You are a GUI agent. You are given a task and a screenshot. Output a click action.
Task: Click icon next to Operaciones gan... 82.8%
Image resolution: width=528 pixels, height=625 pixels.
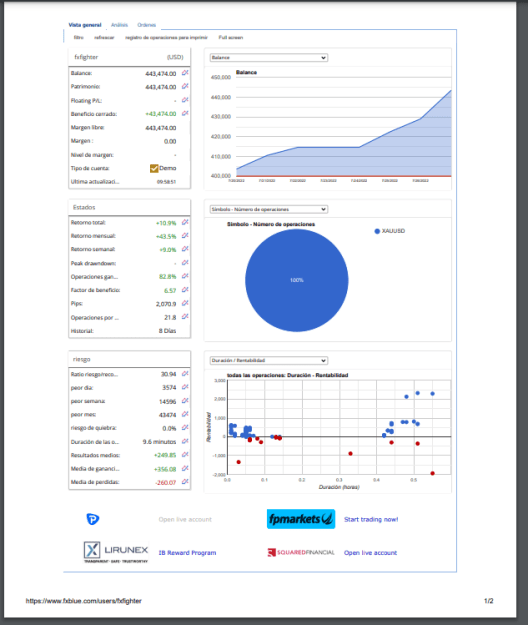pos(185,276)
